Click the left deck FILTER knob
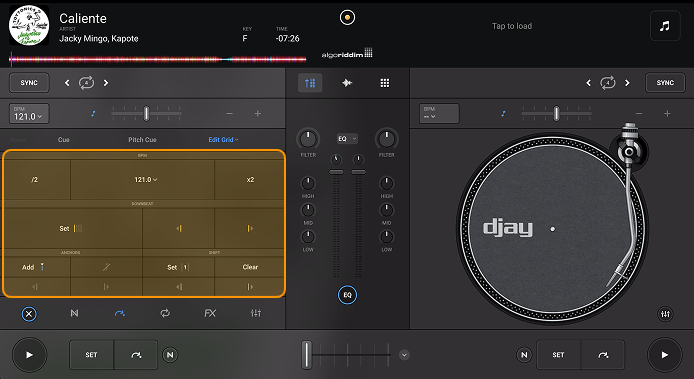Screen dimensions: 694x379 (308, 139)
